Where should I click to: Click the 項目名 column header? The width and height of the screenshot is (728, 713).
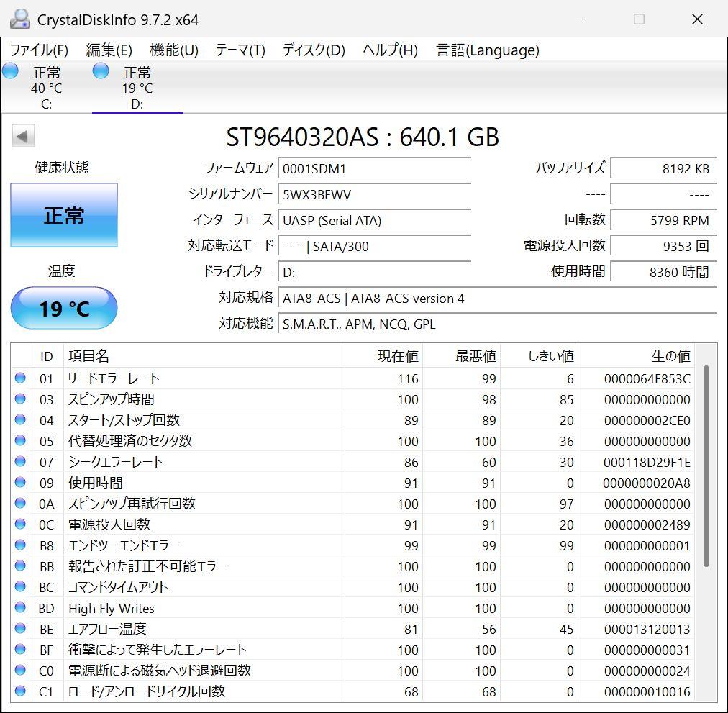(x=204, y=356)
